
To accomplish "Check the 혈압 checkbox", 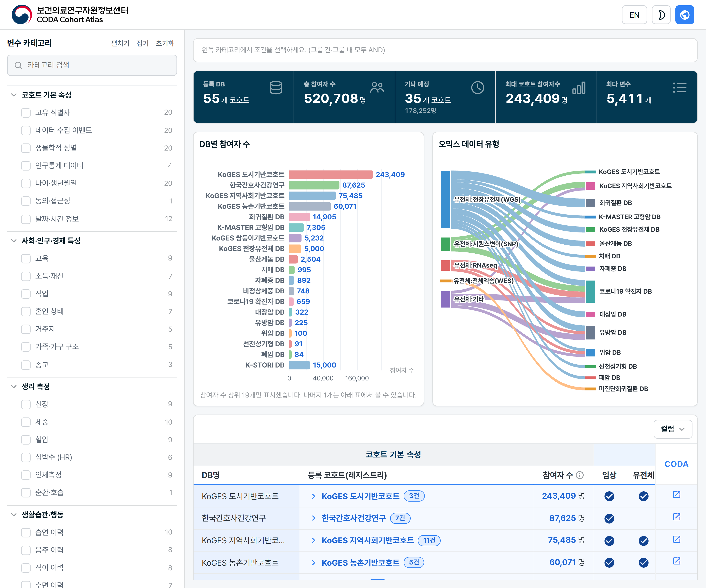I will pyautogui.click(x=26, y=439).
